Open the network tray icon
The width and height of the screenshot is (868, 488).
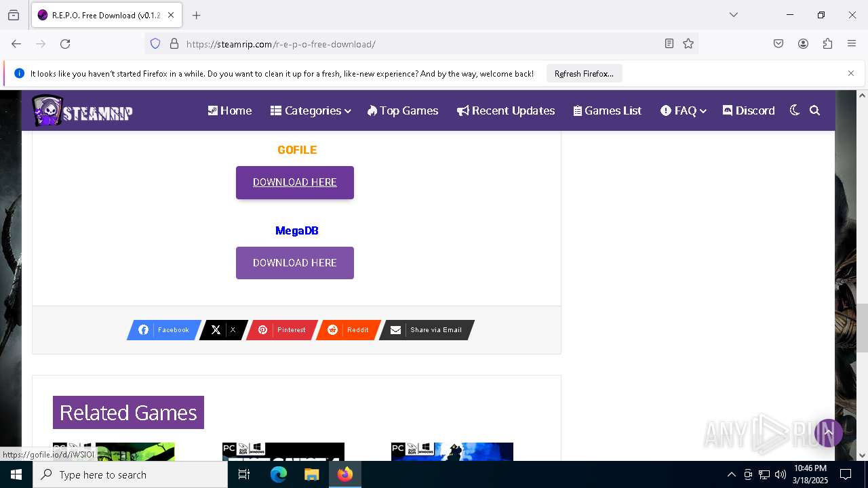point(764,474)
